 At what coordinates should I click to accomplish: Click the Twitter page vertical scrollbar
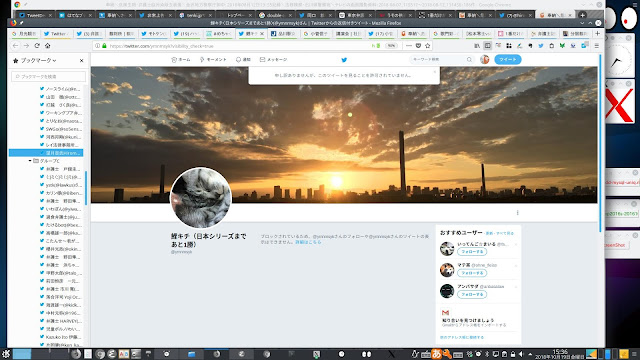coord(600,143)
